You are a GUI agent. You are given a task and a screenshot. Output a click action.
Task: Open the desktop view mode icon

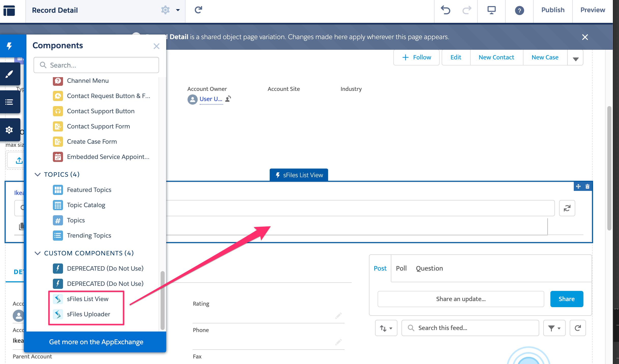click(x=491, y=10)
